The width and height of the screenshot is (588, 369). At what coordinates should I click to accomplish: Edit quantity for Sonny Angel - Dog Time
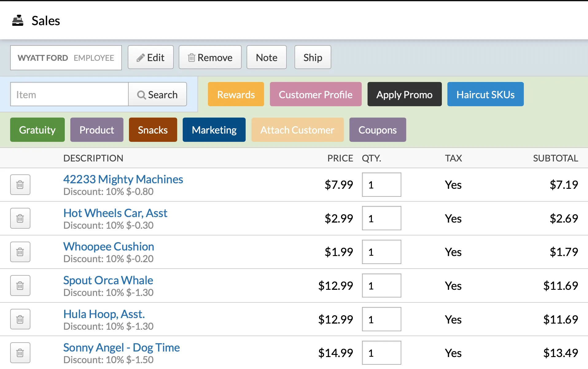pos(382,353)
